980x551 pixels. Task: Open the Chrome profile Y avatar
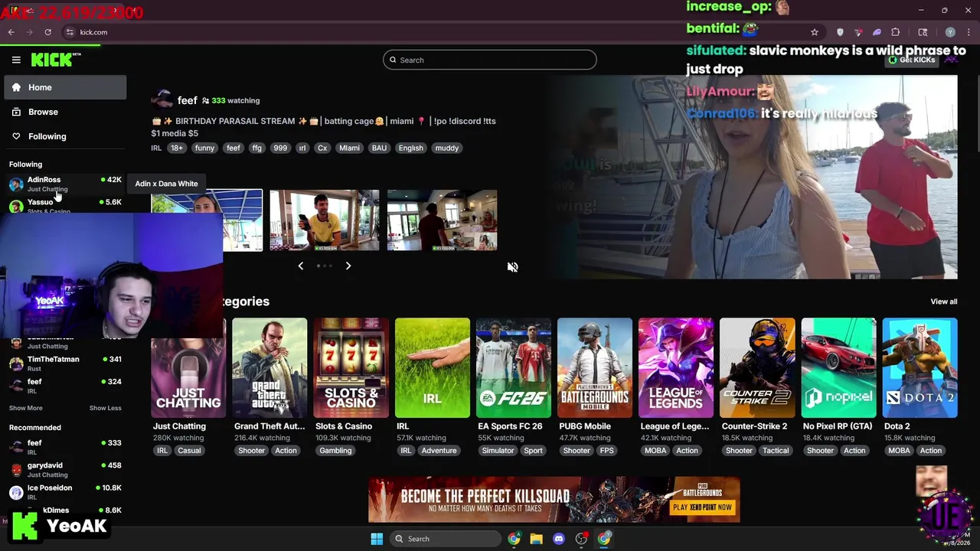tap(950, 32)
